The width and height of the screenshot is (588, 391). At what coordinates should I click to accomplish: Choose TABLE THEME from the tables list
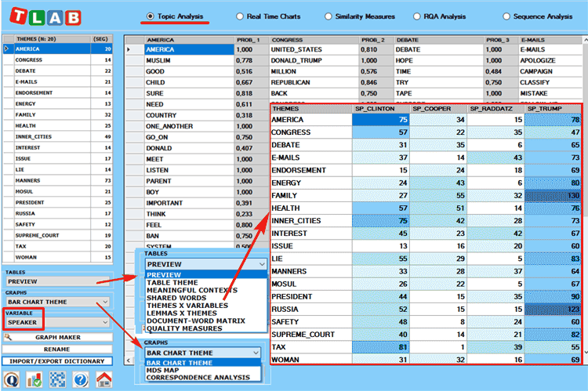click(x=172, y=283)
